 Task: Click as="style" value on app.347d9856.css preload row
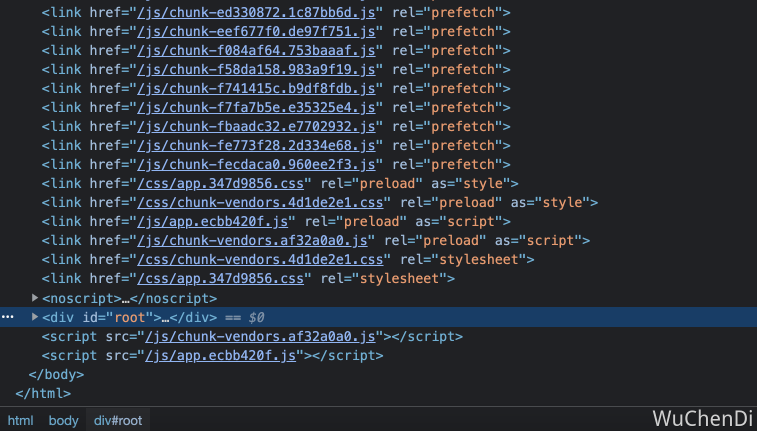[x=483, y=183]
